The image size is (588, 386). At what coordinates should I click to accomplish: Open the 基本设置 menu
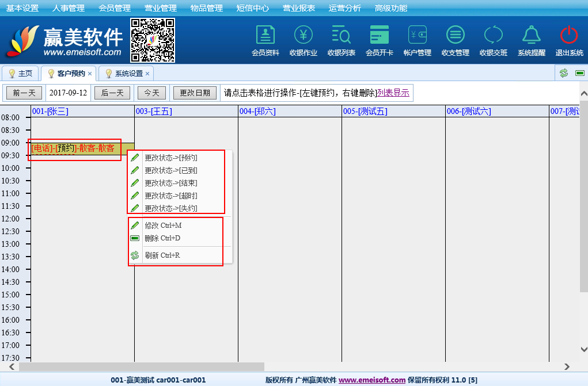click(22, 8)
